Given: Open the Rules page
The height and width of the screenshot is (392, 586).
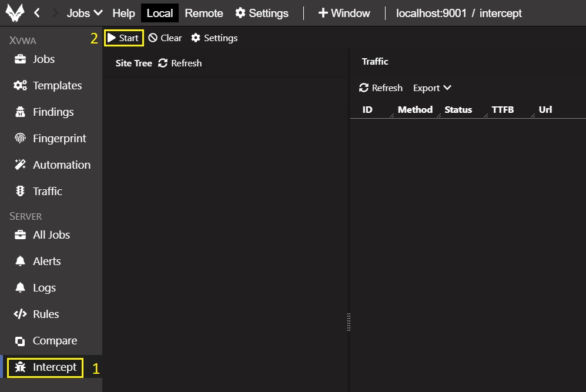Looking at the screenshot, I should (45, 314).
